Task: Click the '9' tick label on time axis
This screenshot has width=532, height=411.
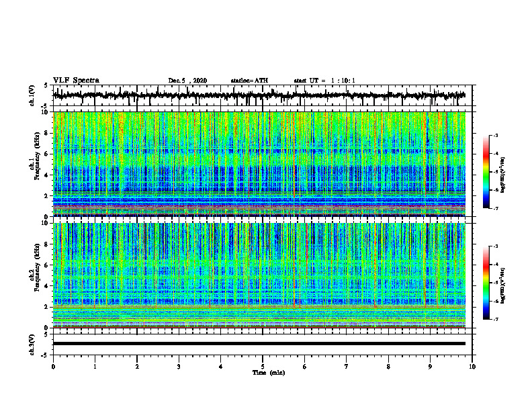Action: (x=430, y=367)
